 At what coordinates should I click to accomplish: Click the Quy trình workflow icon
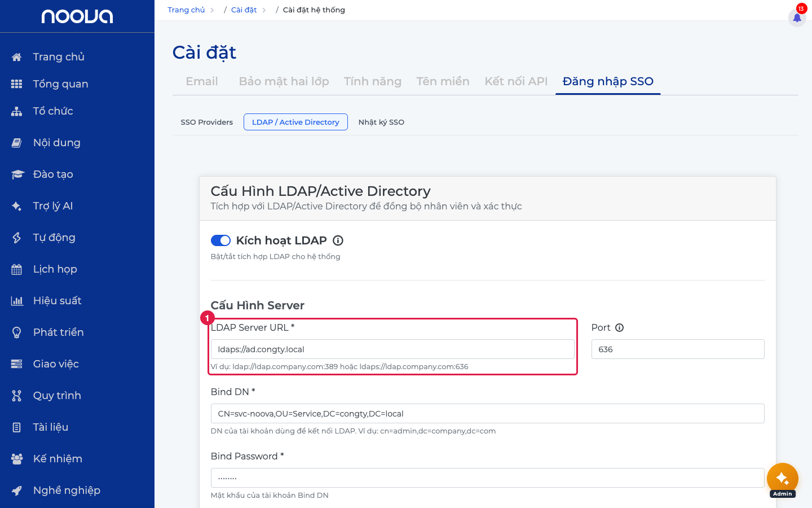click(x=17, y=396)
